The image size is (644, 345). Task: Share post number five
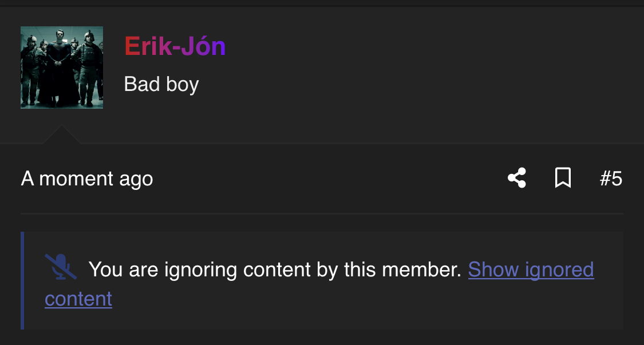coord(517,178)
